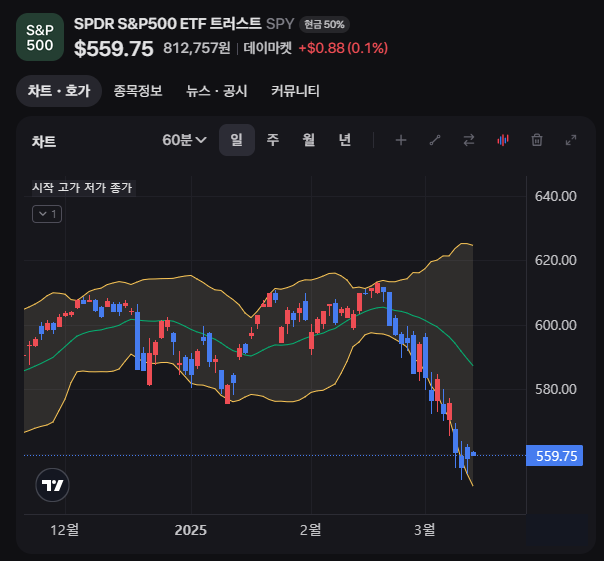Viewport: 604px width, 561px height.
Task: Click the 데이마켓 label
Action: pyautogui.click(x=268, y=48)
